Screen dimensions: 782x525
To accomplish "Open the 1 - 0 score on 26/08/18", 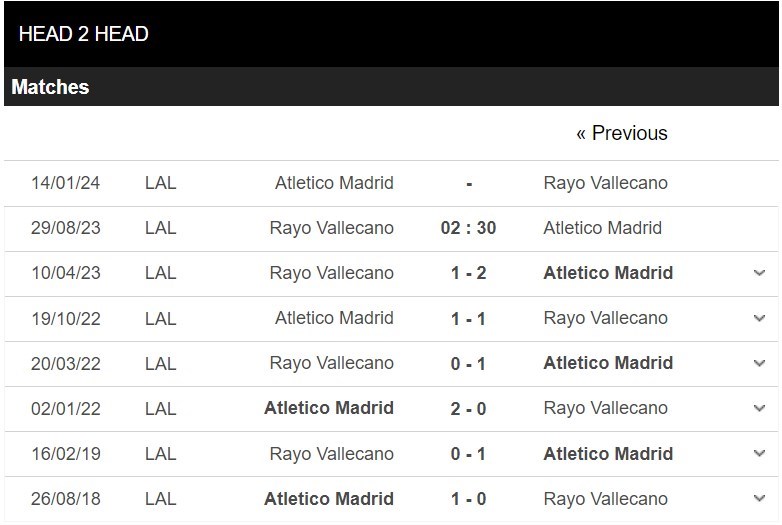I will pyautogui.click(x=468, y=499).
